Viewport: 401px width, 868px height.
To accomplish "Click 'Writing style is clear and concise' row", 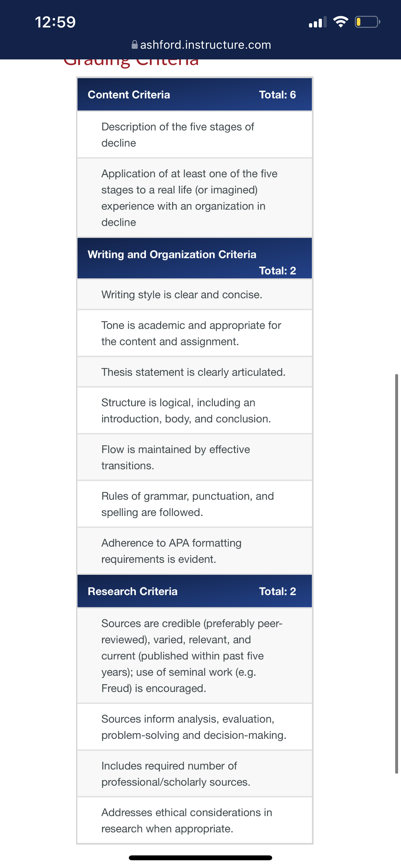I will (195, 294).
